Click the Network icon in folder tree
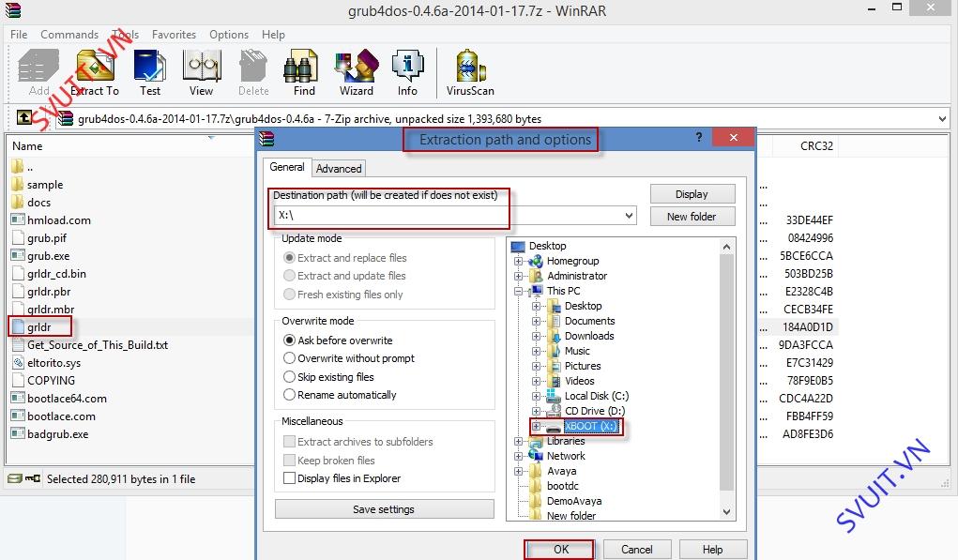 [x=536, y=456]
